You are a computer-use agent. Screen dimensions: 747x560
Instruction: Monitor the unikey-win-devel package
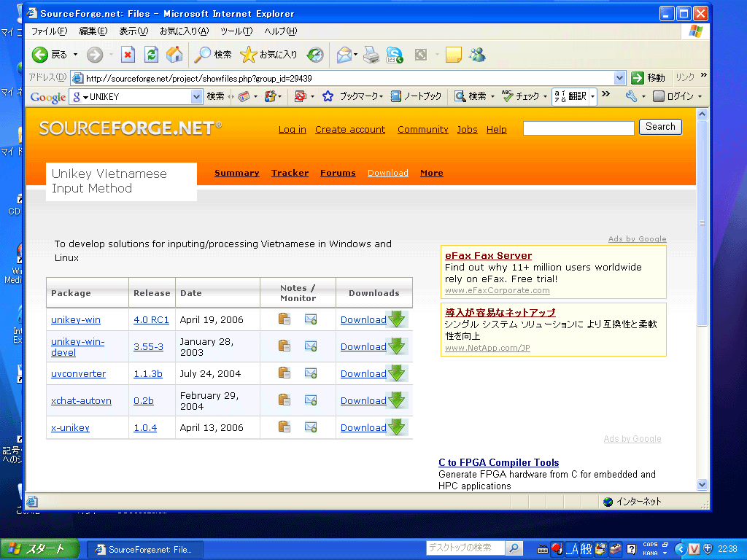point(311,346)
